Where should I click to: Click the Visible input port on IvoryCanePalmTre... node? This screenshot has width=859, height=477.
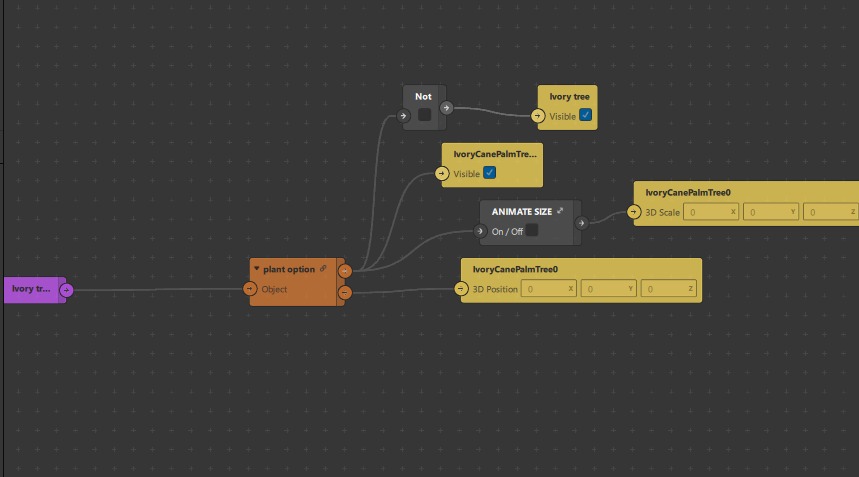[442, 174]
